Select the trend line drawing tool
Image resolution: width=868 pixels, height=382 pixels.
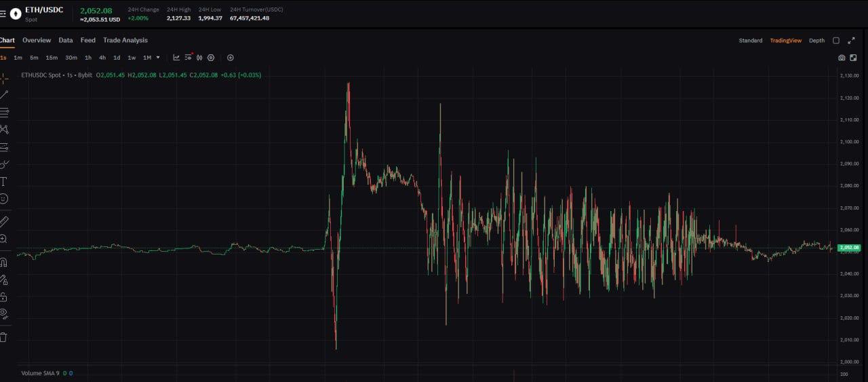point(4,95)
